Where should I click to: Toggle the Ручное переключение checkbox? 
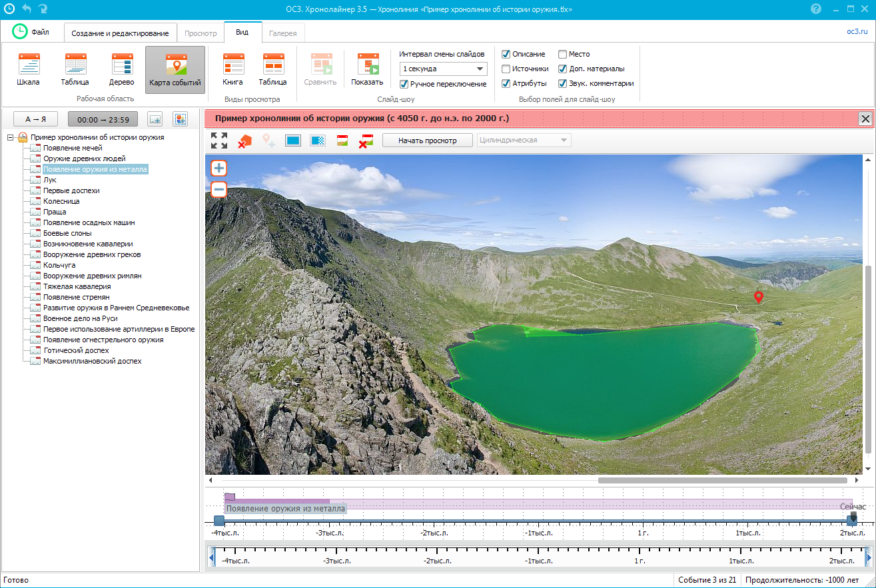[x=404, y=84]
